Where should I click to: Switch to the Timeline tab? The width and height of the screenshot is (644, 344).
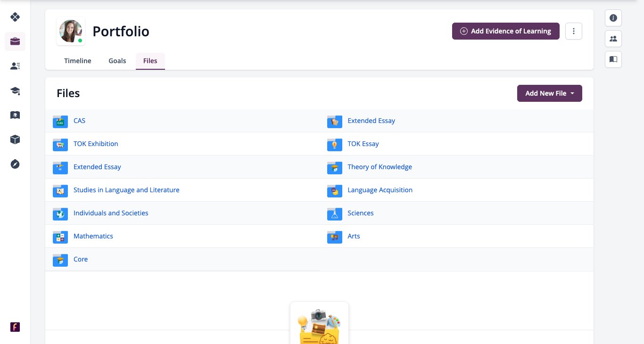coord(78,61)
